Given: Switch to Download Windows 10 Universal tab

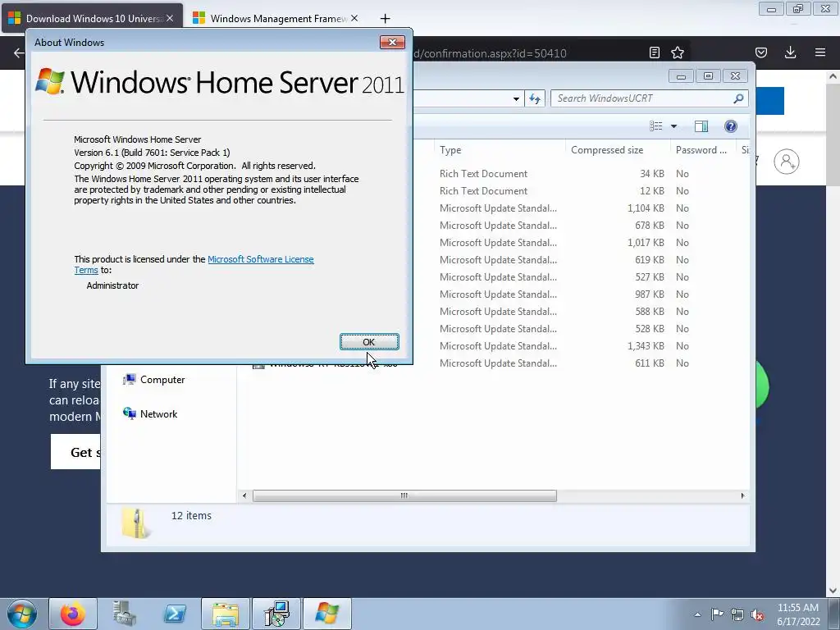Looking at the screenshot, I should pyautogui.click(x=92, y=18).
